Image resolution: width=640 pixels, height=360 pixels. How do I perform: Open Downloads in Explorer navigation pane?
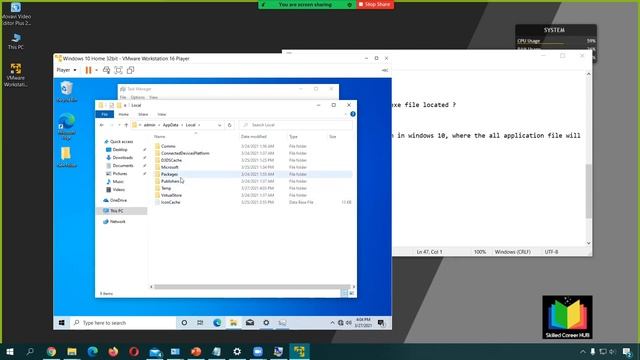(x=122, y=158)
